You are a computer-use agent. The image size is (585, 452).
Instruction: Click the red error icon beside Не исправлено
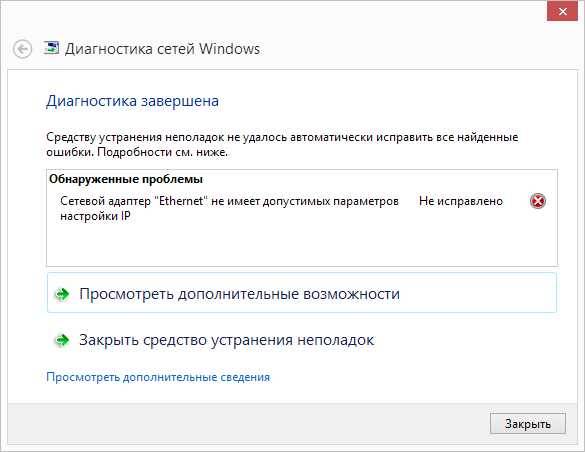pos(538,201)
